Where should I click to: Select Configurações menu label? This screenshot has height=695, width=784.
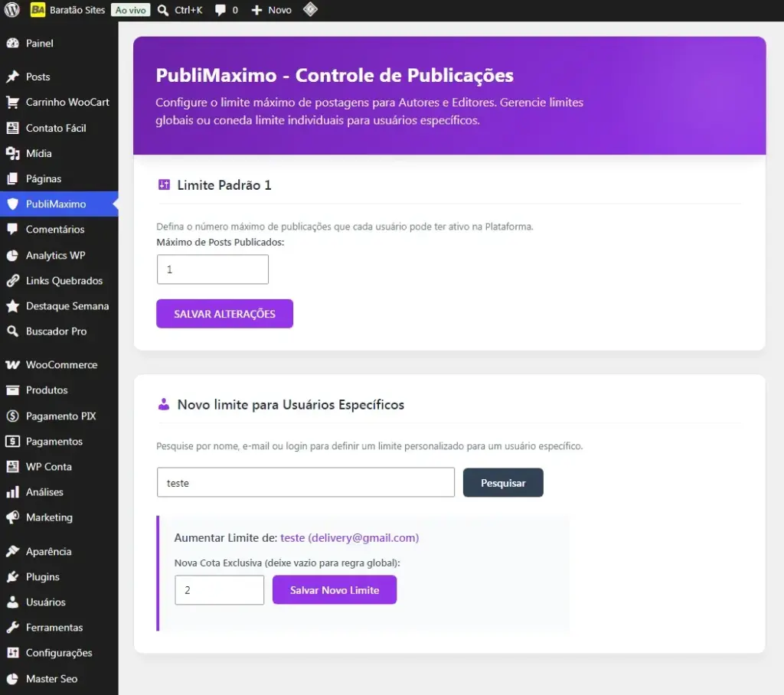[x=59, y=653]
